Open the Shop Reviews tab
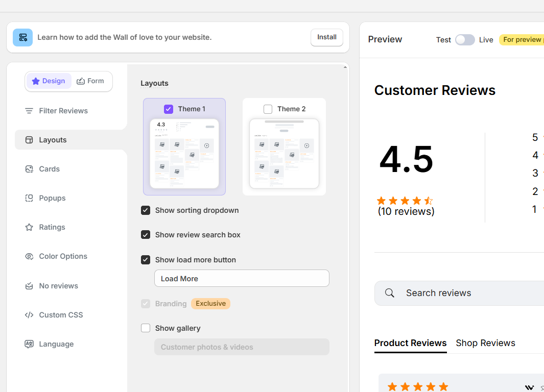Image resolution: width=544 pixels, height=392 pixels. [485, 343]
